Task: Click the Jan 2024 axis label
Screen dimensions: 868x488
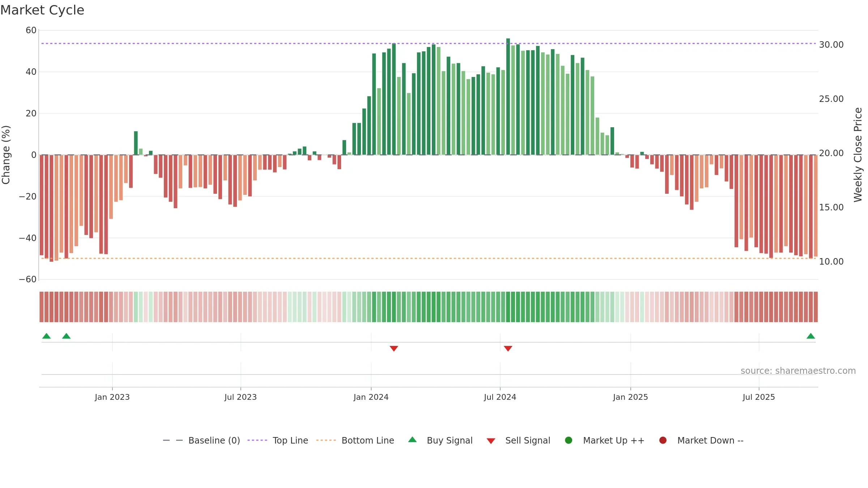Action: [x=371, y=397]
